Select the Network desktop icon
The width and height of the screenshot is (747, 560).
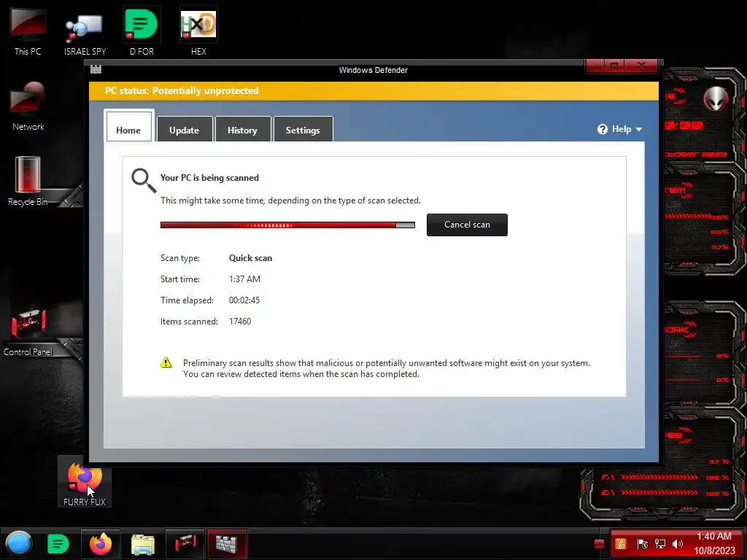point(28,106)
